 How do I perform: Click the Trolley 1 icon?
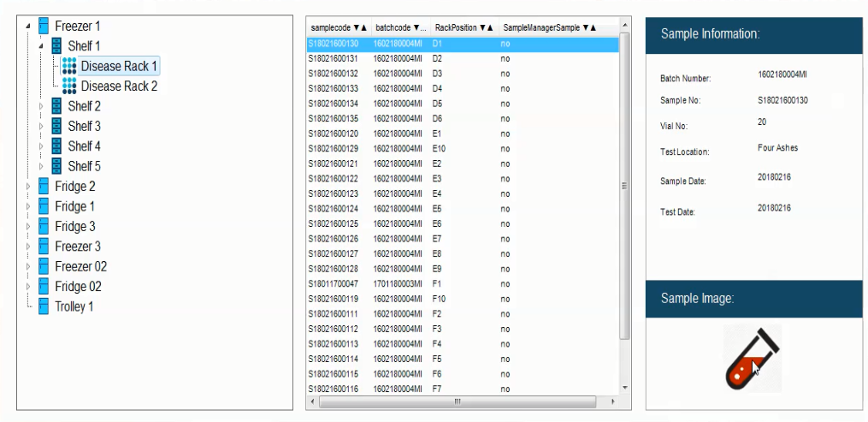pos(44,306)
